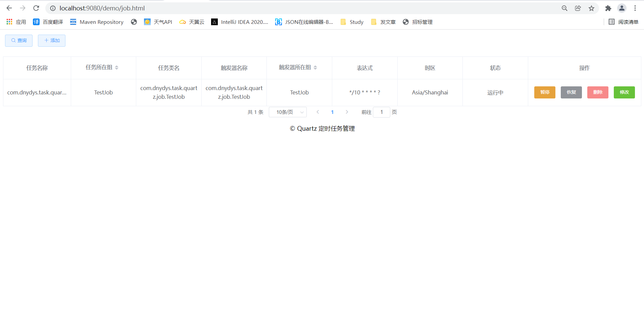The width and height of the screenshot is (644, 332).
Task: Click the share page icon
Action: click(x=578, y=8)
